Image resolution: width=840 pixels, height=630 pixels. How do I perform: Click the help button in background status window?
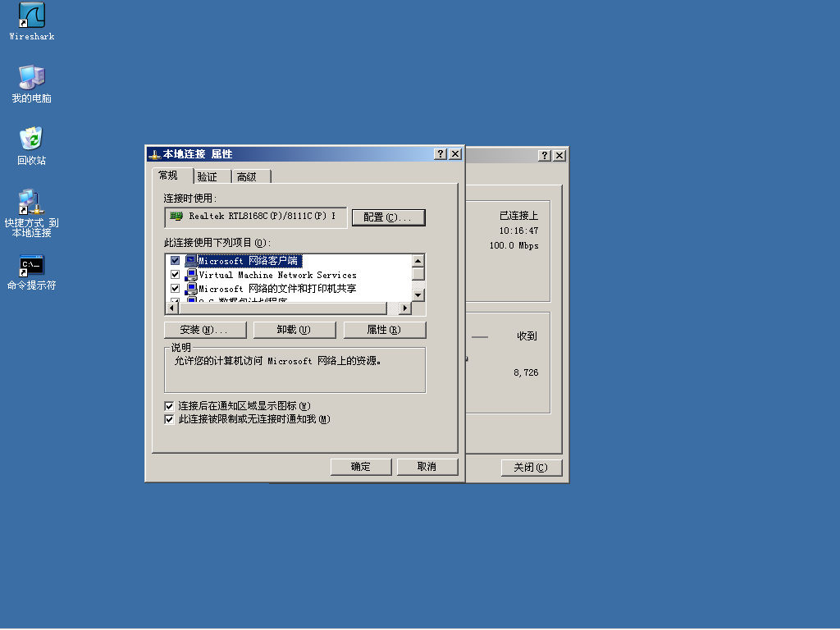(545, 155)
